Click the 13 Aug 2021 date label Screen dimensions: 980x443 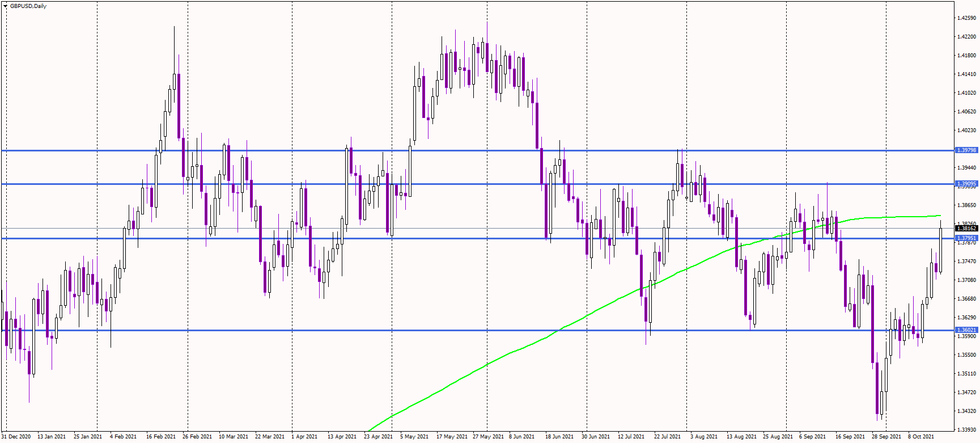point(741,437)
